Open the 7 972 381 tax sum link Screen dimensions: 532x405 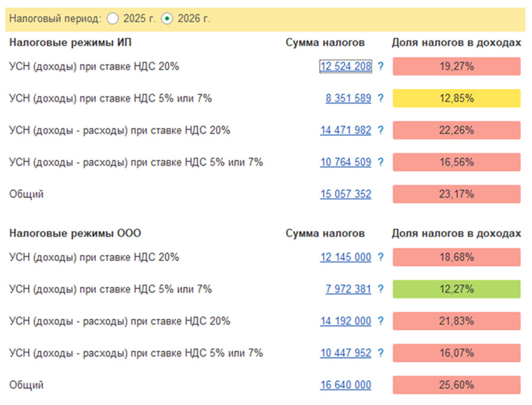(x=348, y=290)
